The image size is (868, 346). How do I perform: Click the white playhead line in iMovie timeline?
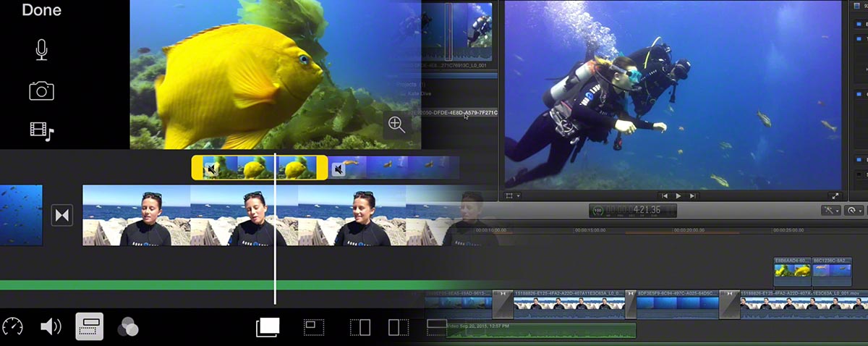pyautogui.click(x=275, y=228)
